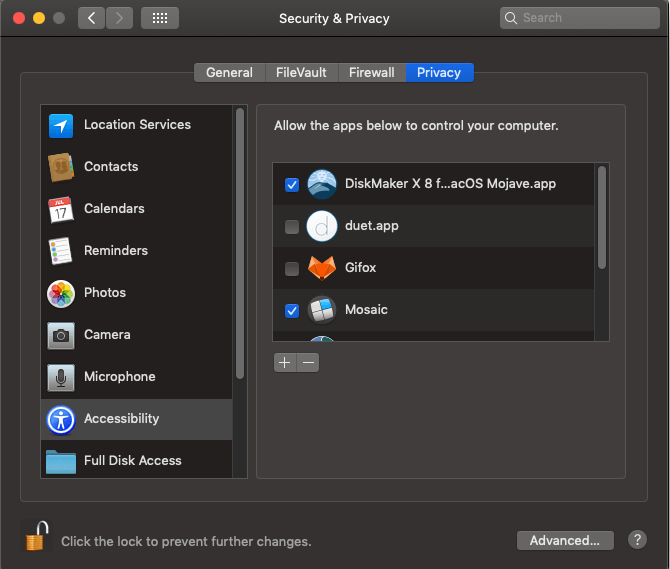Select the Camera label
The width and height of the screenshot is (670, 569).
click(x=107, y=334)
